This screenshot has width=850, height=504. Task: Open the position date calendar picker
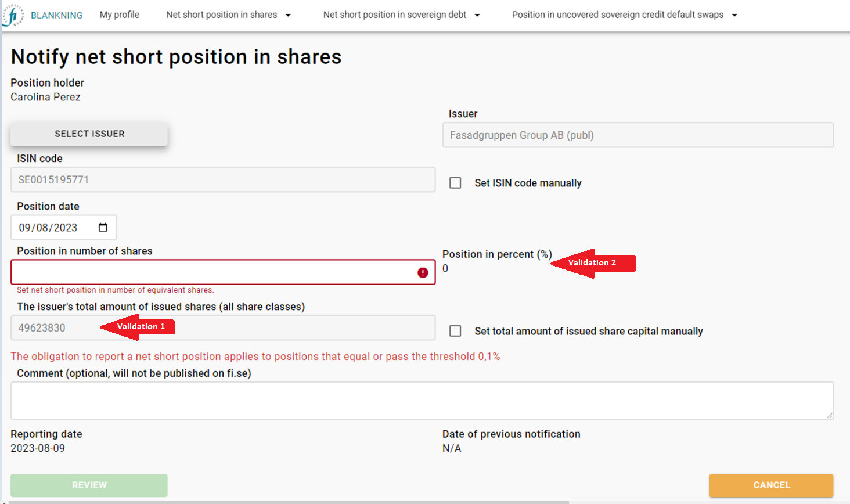click(x=103, y=228)
